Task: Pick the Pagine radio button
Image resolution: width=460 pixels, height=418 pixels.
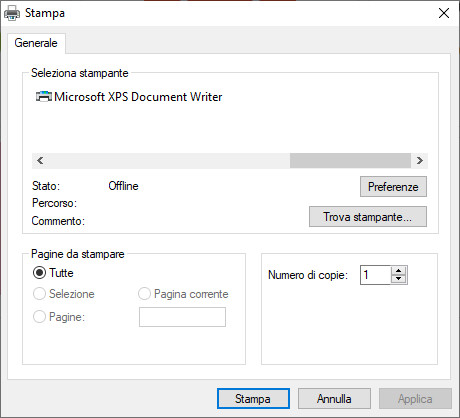Action: point(39,317)
